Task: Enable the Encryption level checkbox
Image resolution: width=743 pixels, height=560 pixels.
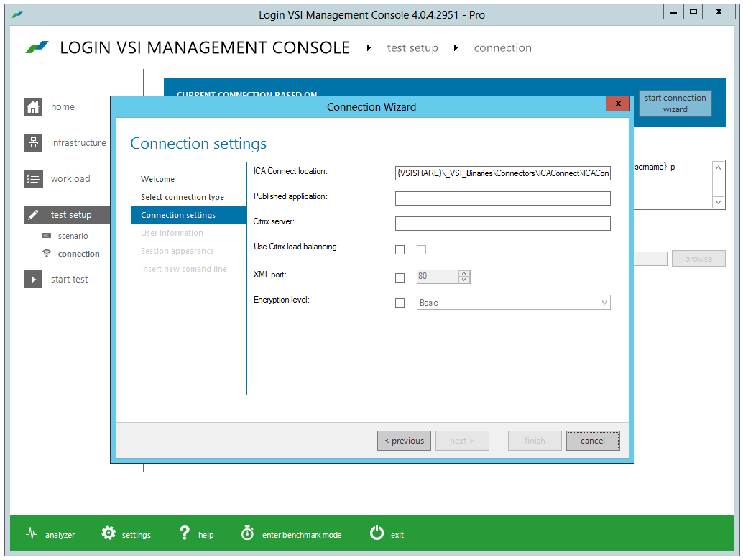Action: [400, 303]
